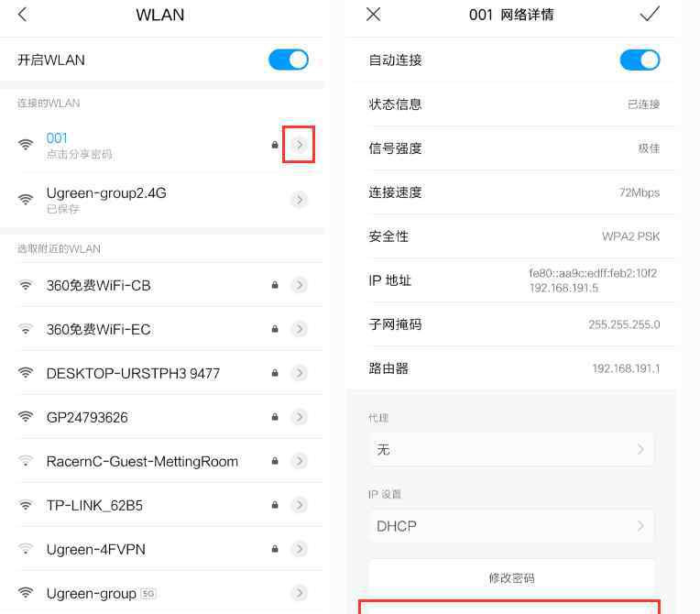Tap the 5G badge beside Ugreen-group

point(148,594)
